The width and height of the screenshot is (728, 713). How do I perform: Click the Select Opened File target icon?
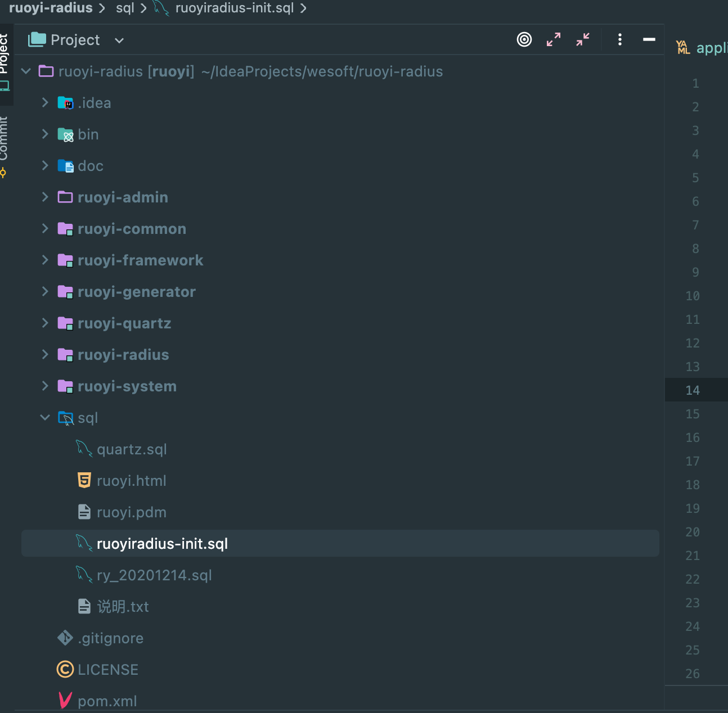coord(524,39)
